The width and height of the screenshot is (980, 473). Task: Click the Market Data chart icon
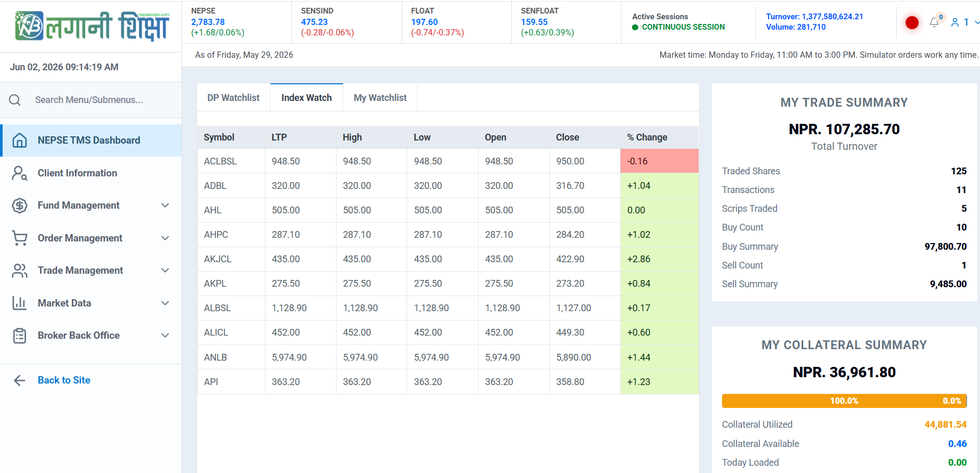point(20,303)
